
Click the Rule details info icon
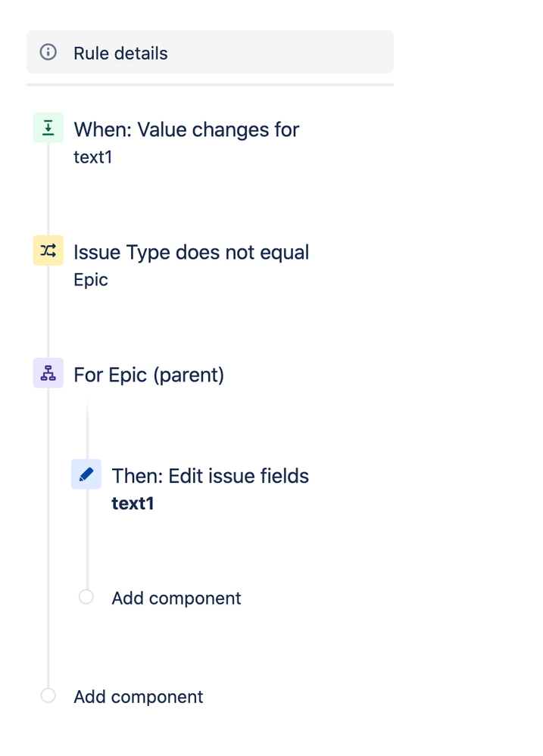48,52
